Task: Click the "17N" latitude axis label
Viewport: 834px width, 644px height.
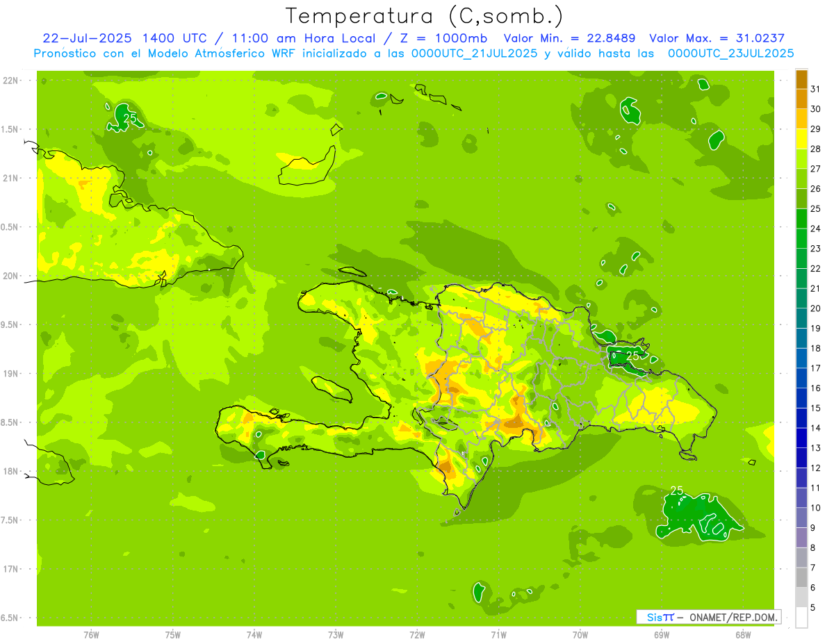Action: coord(10,569)
